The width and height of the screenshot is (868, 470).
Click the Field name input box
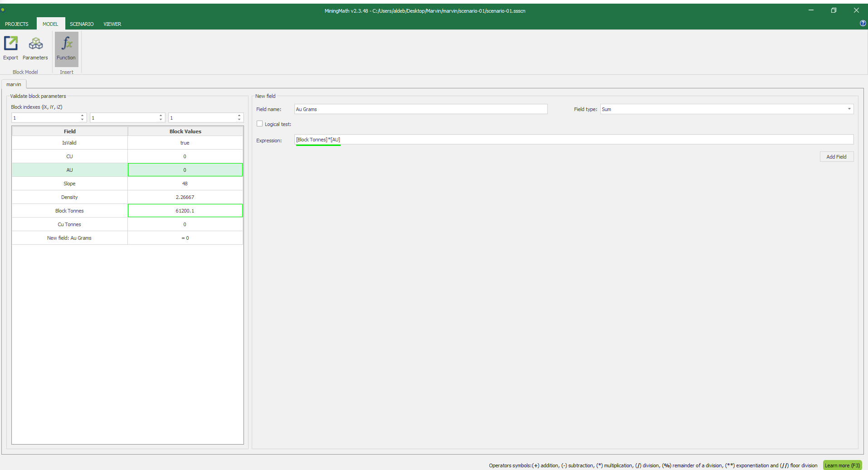pyautogui.click(x=420, y=109)
